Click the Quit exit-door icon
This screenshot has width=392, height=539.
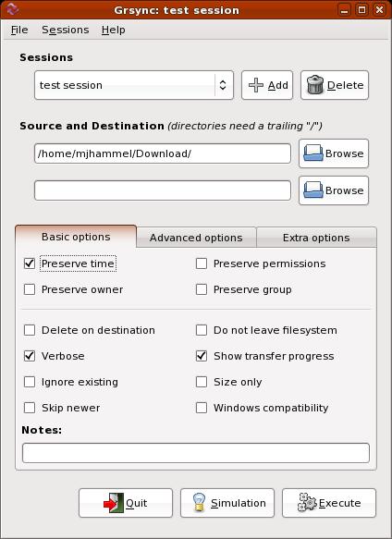114,503
